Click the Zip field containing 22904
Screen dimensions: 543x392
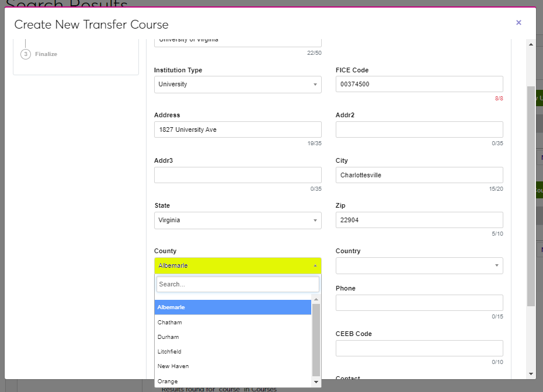point(419,220)
